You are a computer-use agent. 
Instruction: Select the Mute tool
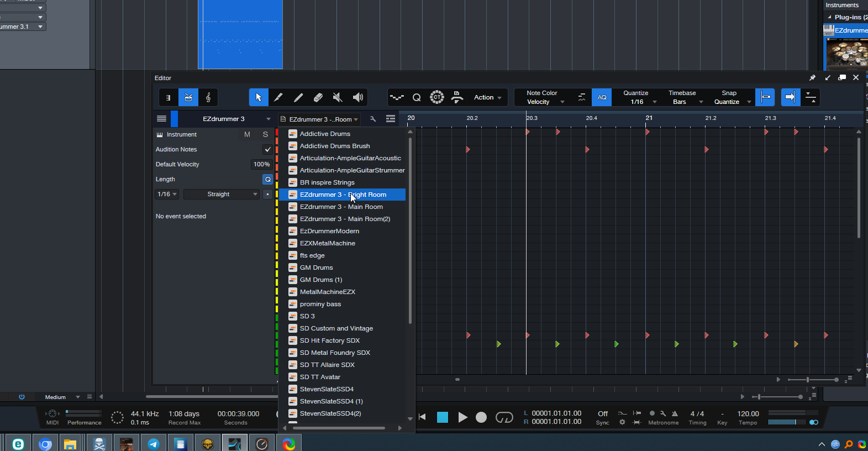coord(338,97)
